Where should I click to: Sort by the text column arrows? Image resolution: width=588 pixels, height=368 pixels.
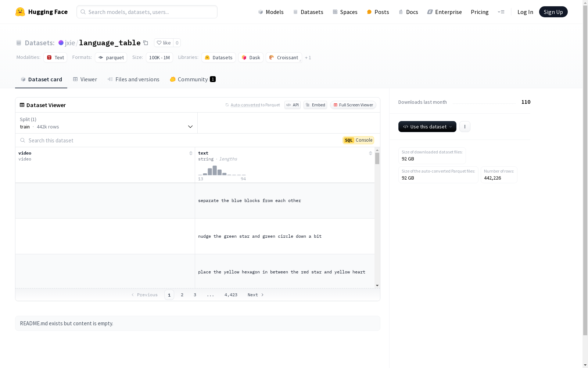tap(370, 153)
